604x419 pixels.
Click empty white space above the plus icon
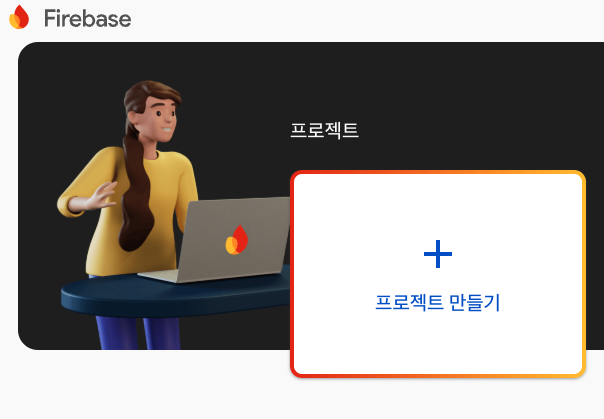[438, 206]
